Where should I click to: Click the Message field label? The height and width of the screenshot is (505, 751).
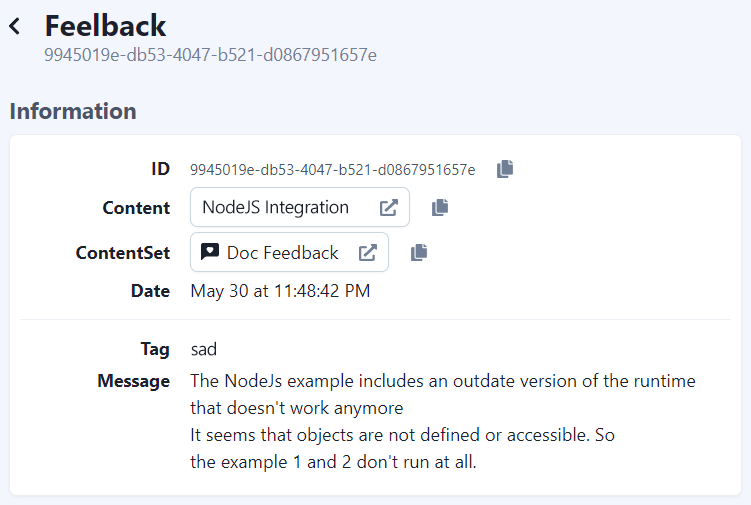pos(134,381)
